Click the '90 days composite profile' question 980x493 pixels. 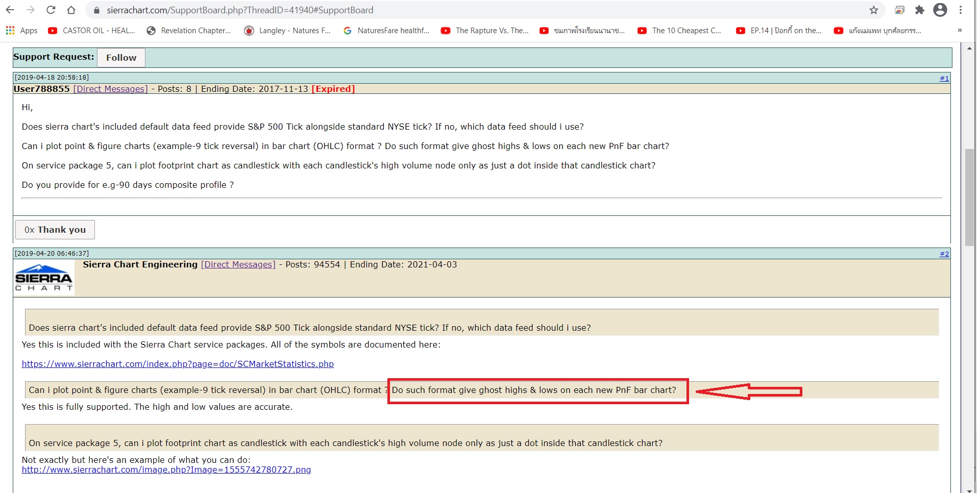pyautogui.click(x=128, y=185)
